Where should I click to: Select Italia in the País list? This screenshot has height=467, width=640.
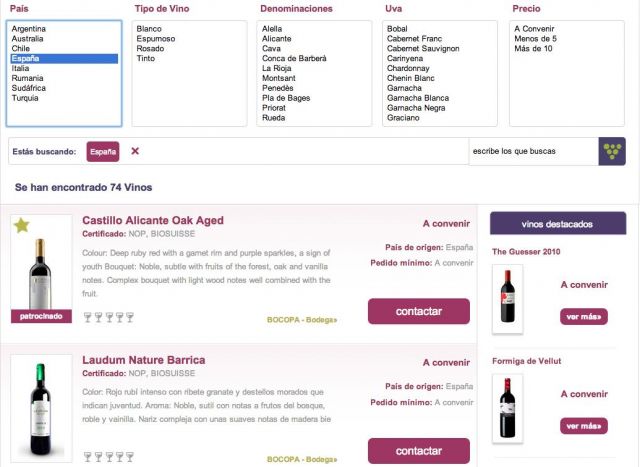[x=21, y=68]
